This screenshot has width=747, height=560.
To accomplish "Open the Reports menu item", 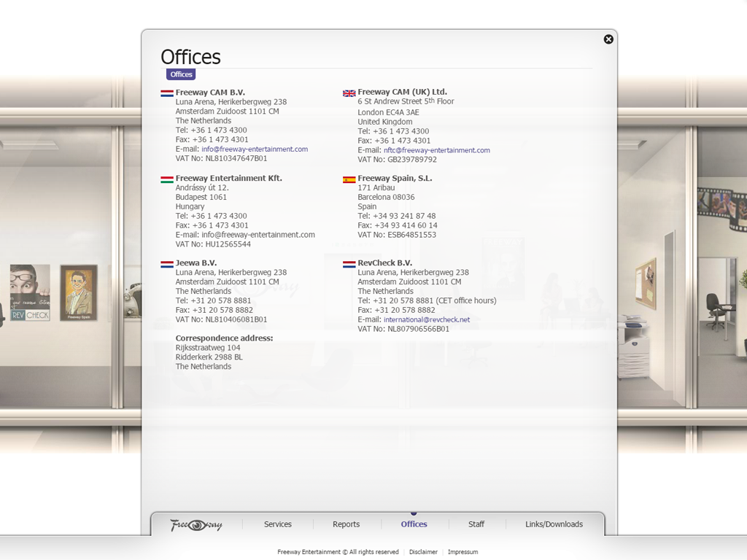I will point(347,524).
